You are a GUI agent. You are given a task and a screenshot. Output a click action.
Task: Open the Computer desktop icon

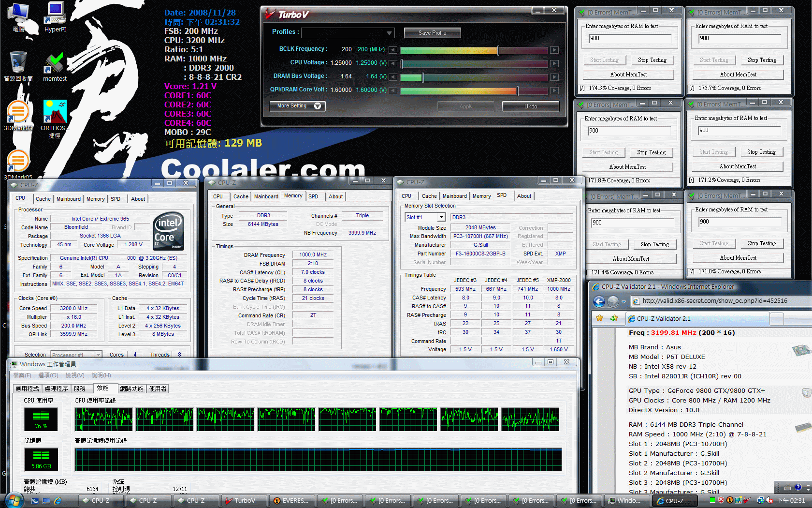[18, 17]
